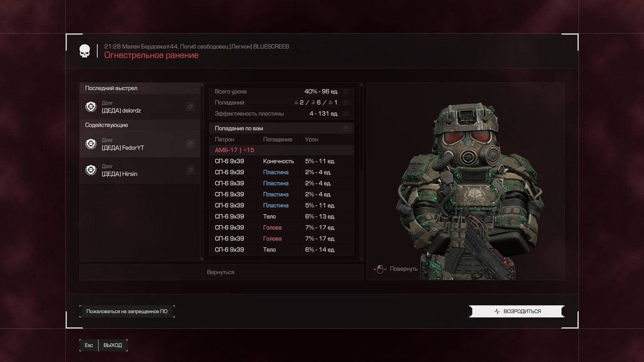
Task: Select assisting player [ДЕДА] FedorYT
Action: point(140,144)
